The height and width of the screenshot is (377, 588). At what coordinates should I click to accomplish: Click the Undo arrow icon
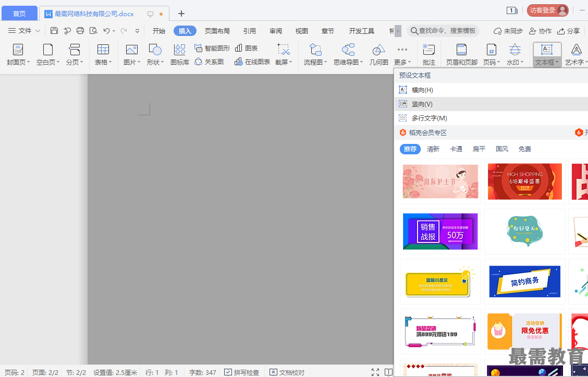[106, 31]
